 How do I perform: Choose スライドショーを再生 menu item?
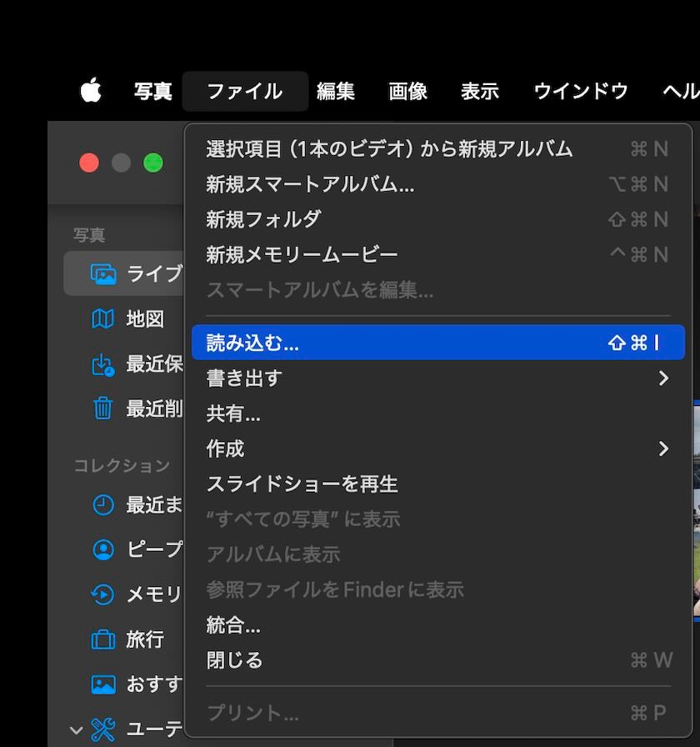pos(438,484)
